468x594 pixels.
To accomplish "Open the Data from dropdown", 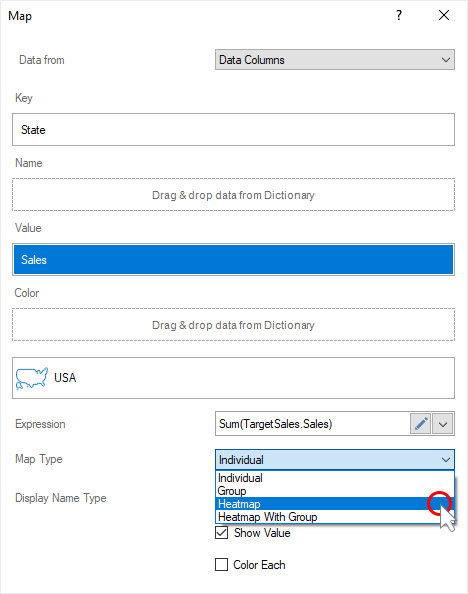I will 335,59.
